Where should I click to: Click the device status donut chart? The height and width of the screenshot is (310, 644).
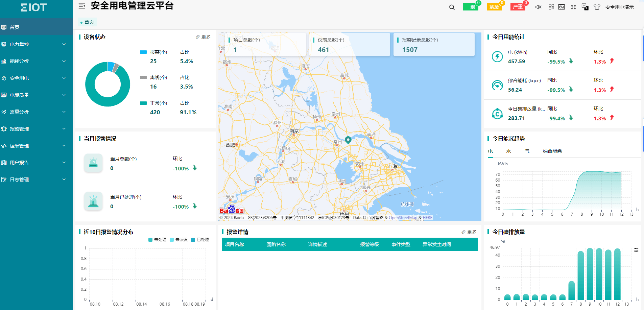tap(108, 84)
